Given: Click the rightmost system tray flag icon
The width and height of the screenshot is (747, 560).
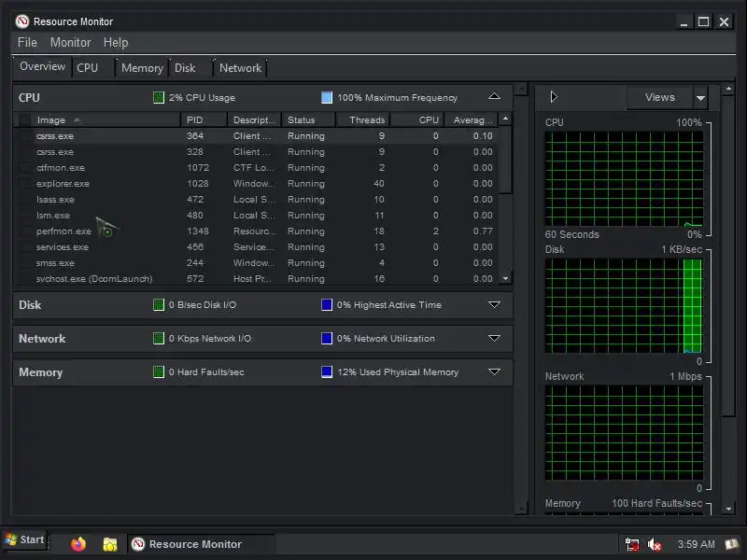Looking at the screenshot, I should 731,544.
